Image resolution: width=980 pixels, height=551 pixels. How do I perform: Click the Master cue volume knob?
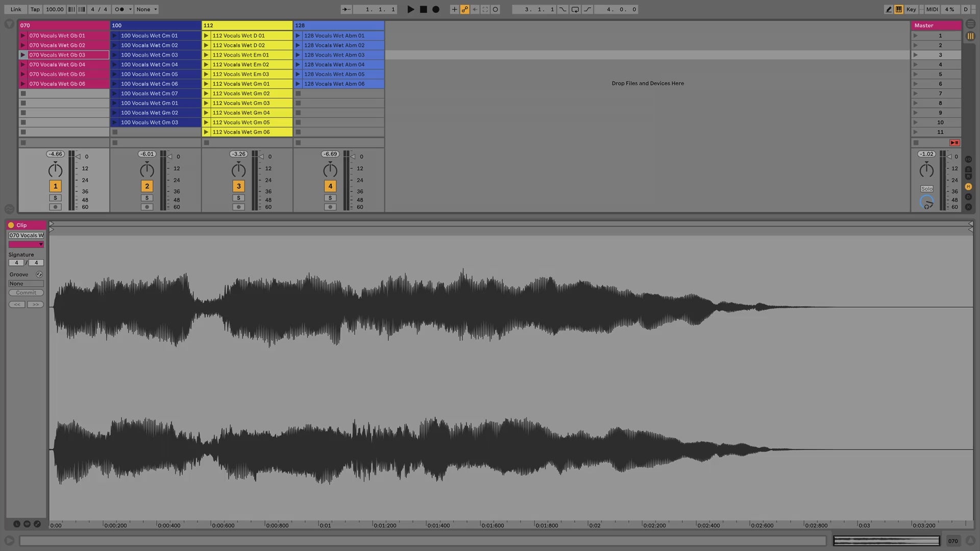click(x=927, y=203)
